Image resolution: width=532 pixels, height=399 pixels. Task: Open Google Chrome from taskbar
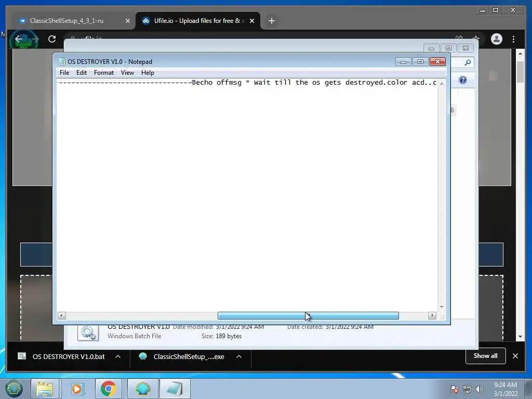pyautogui.click(x=108, y=389)
